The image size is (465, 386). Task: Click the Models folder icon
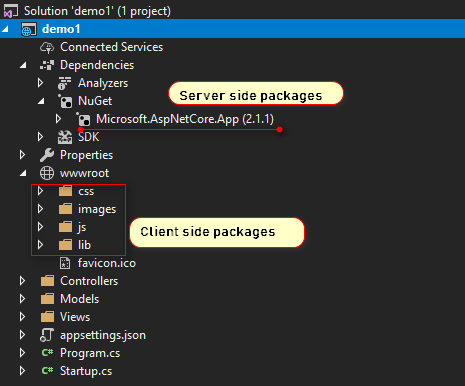[47, 299]
